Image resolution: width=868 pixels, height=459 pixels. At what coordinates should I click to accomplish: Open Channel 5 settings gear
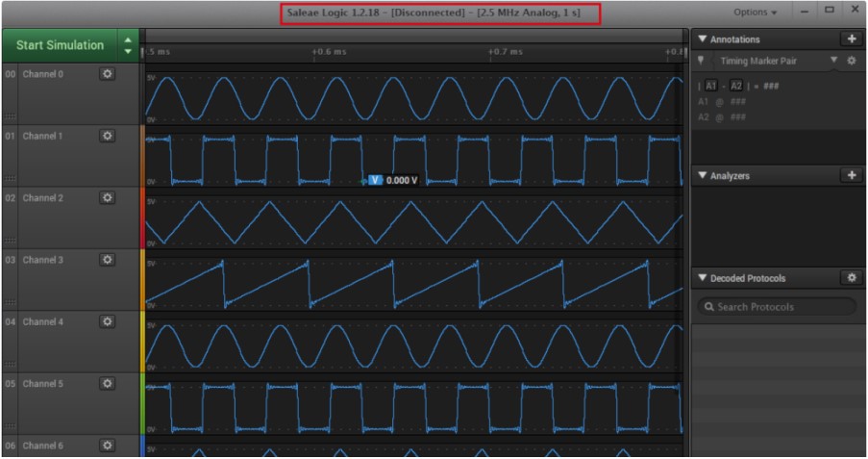(x=108, y=384)
